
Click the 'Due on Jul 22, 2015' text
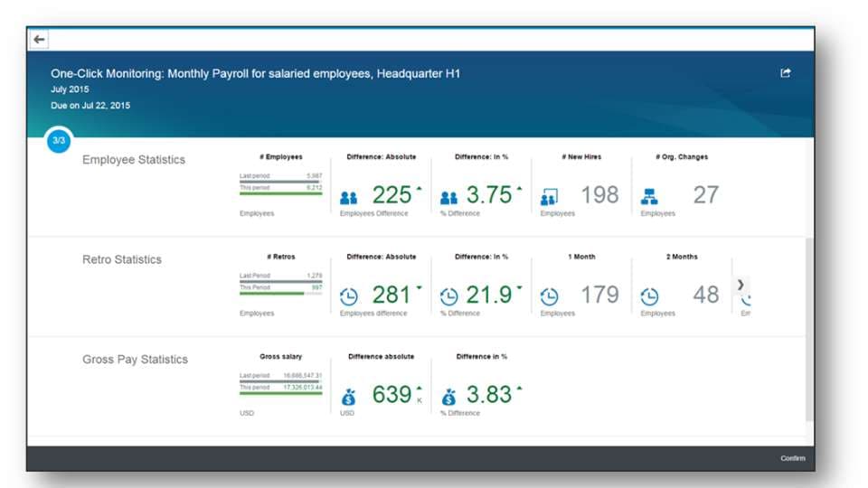[90, 105]
